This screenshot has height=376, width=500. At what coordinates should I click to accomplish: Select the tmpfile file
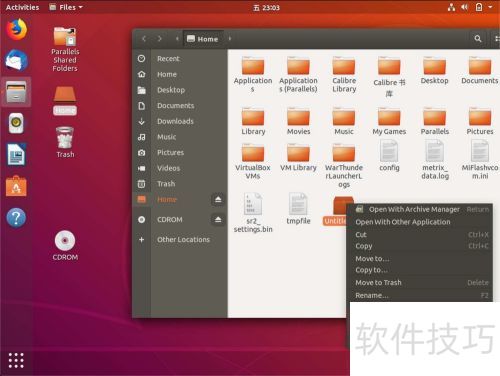coord(298,209)
